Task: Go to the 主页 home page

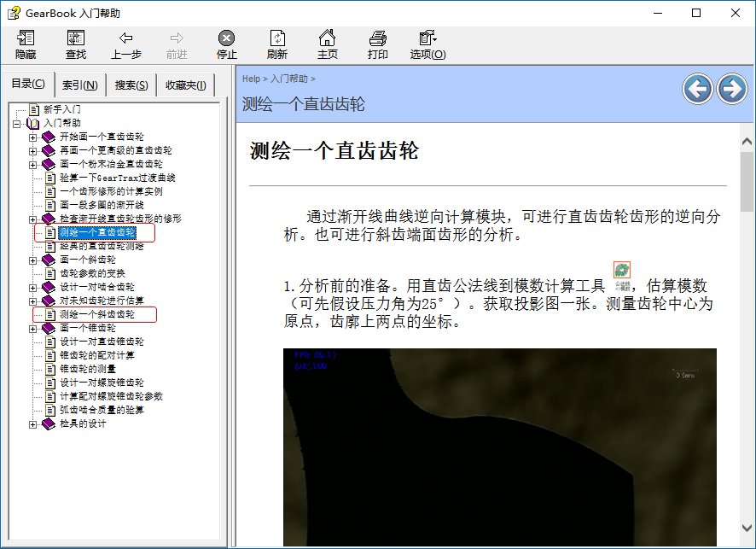Action: 328,44
